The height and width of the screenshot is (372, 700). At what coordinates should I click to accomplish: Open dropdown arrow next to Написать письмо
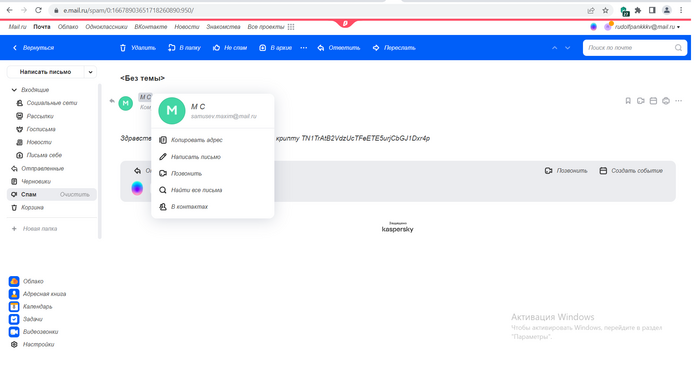click(91, 72)
